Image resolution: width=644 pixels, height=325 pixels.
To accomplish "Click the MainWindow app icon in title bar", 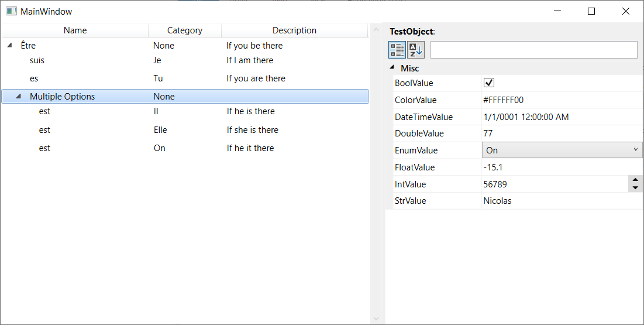I will (x=11, y=11).
